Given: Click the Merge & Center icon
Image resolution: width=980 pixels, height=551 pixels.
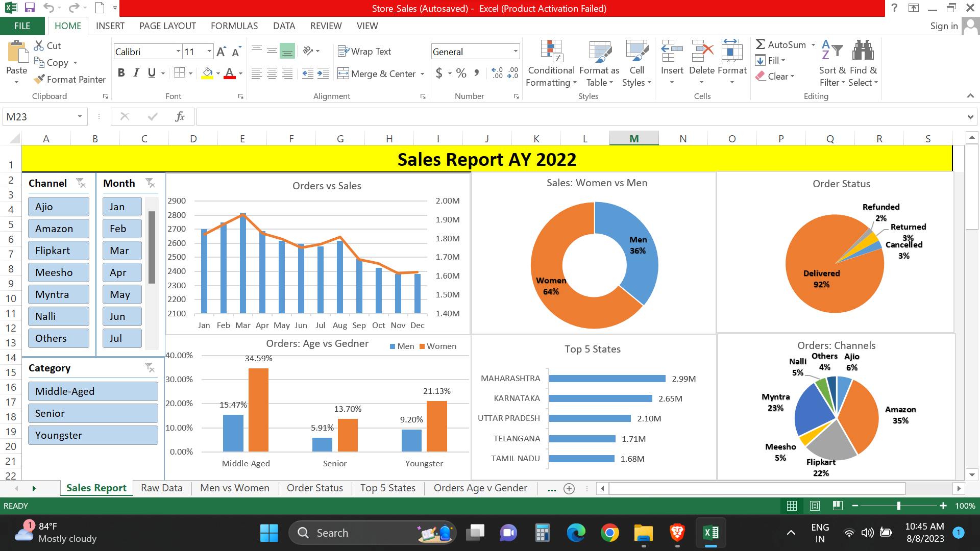Looking at the screenshot, I should pyautogui.click(x=343, y=74).
